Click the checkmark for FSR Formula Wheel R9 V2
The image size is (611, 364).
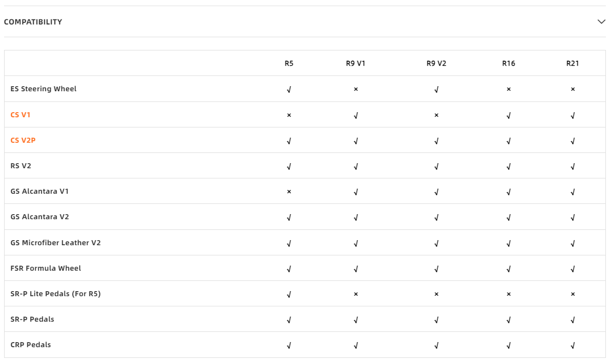click(436, 269)
